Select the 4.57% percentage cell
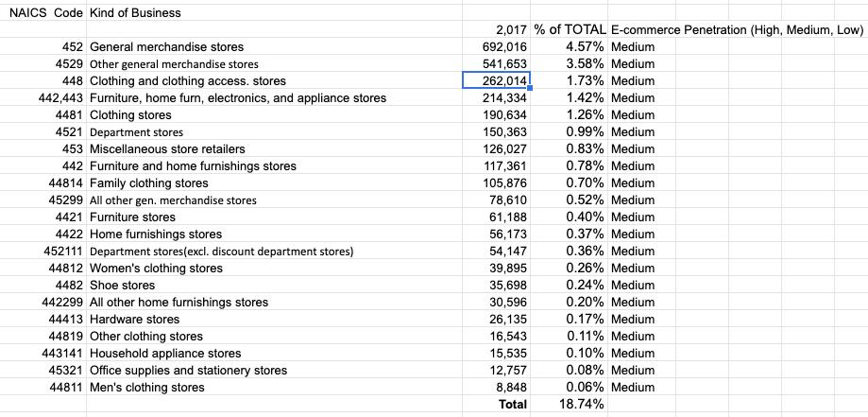The image size is (868, 417). pos(569,46)
